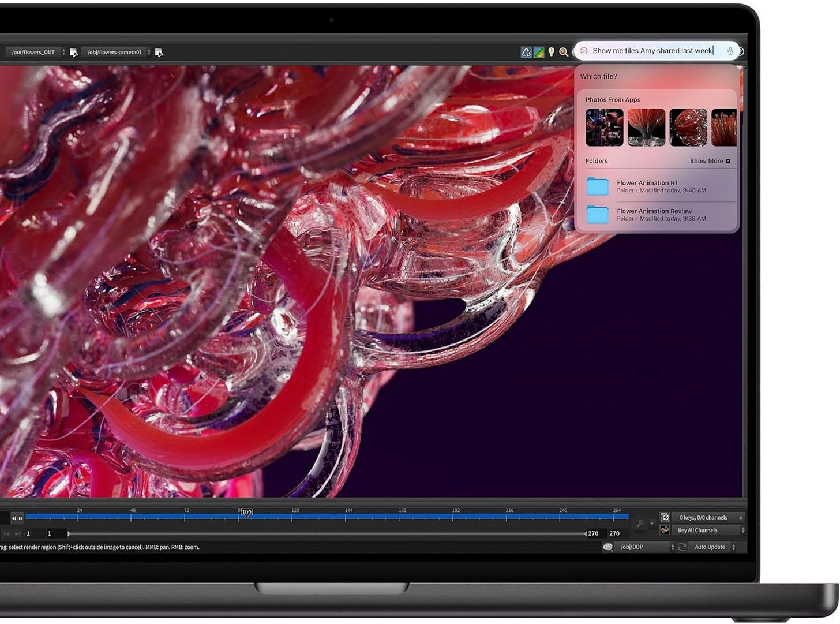Viewport: 840px width, 624px height.
Task: Open the dropdown arrow beside the key icon
Action: click(652, 524)
